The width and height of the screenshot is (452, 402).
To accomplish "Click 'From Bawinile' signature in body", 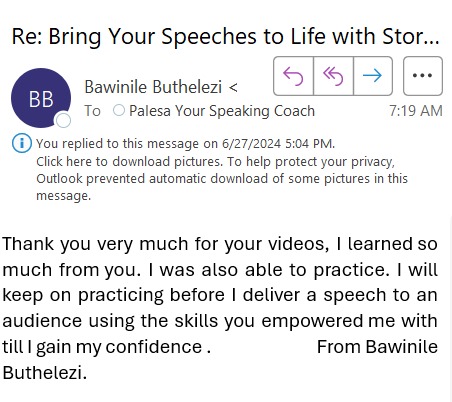I will (x=377, y=347).
